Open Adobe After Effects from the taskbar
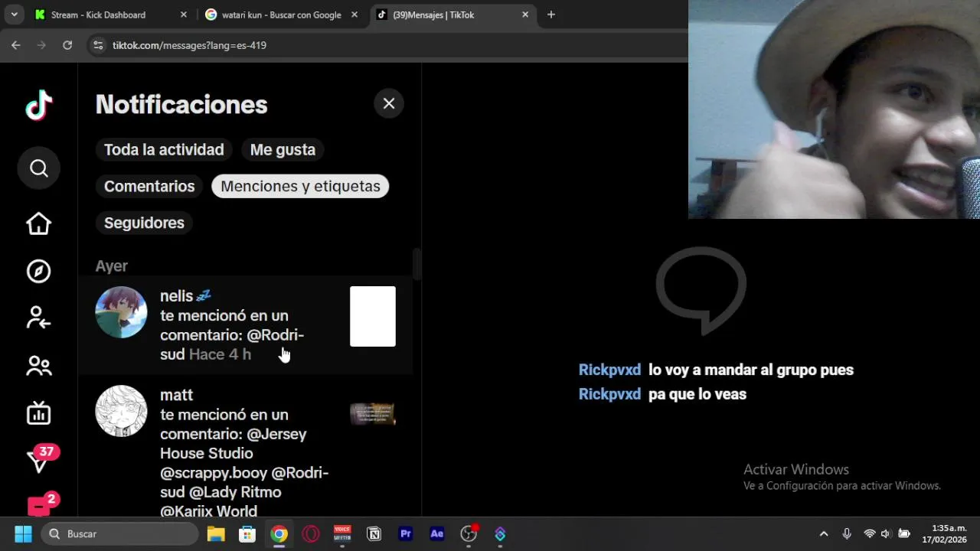 tap(437, 534)
